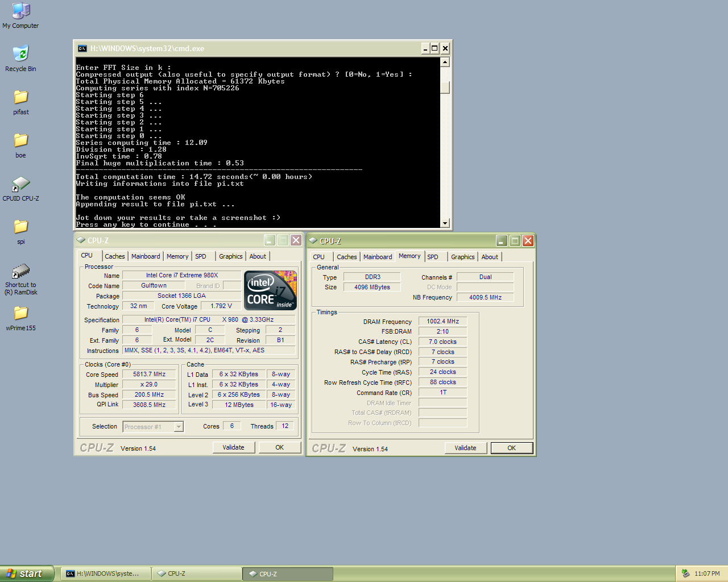
Task: Click the cmd scrollbar thumb
Action: (x=445, y=87)
